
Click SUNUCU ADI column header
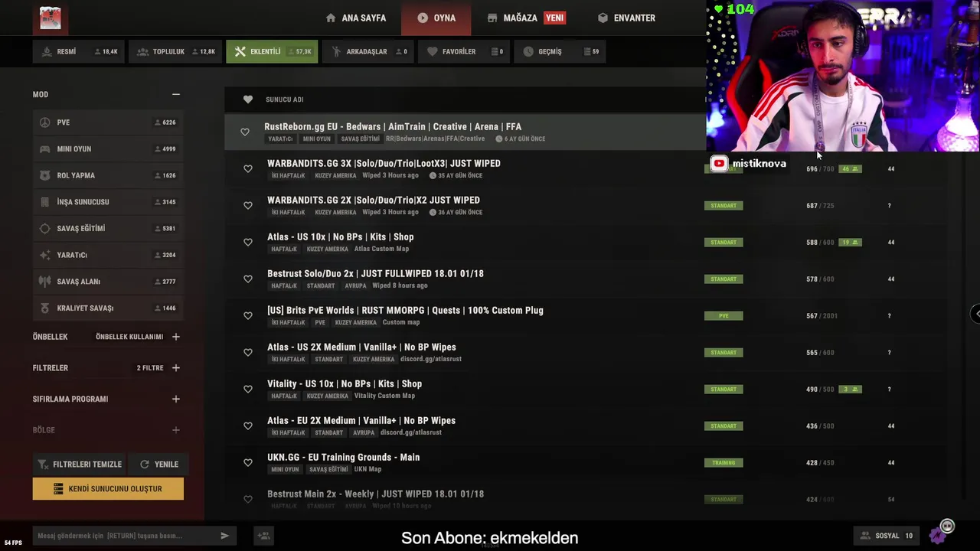[285, 99]
